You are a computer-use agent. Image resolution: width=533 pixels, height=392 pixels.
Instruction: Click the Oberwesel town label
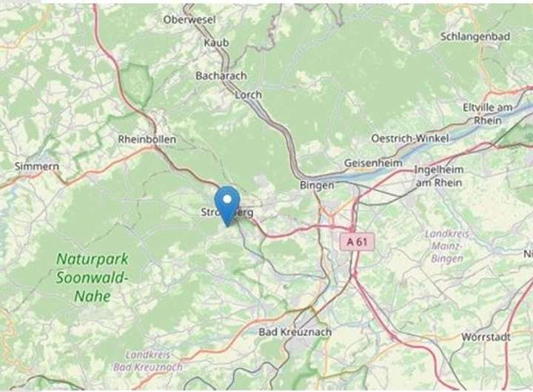tap(190, 20)
